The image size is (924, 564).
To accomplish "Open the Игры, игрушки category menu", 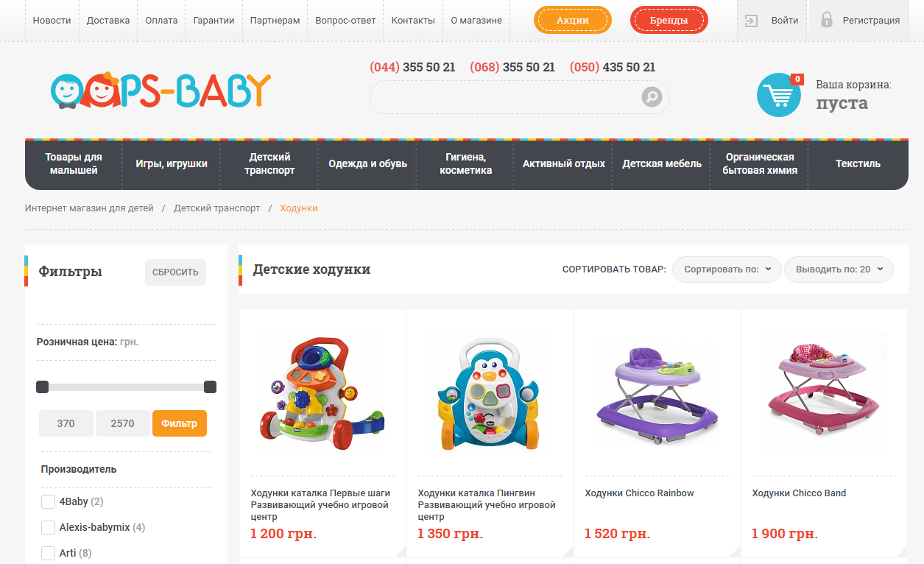I will point(172,163).
